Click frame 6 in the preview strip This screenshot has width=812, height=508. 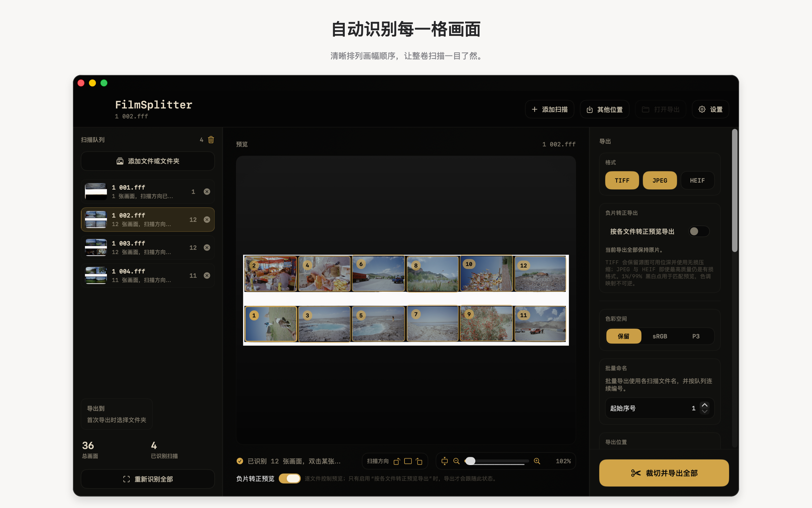click(378, 274)
